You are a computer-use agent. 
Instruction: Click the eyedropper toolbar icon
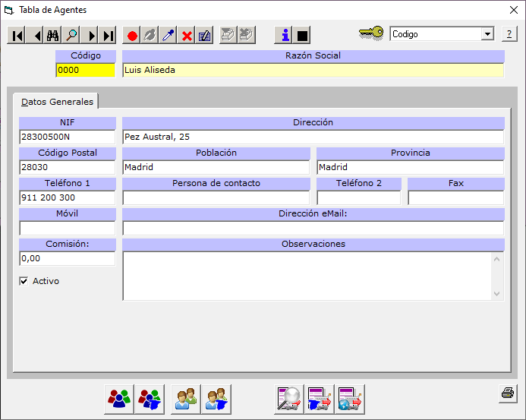coord(169,36)
